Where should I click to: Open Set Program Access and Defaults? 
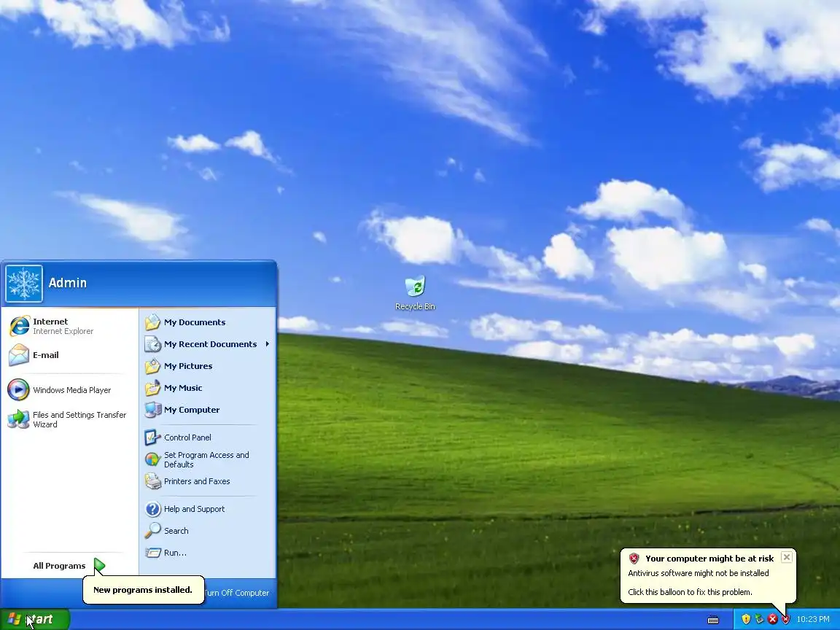point(207,459)
